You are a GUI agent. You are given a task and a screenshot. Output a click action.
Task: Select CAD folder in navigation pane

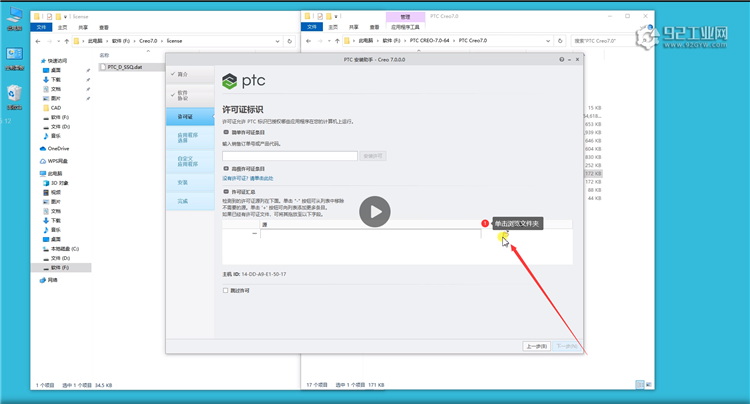52,108
